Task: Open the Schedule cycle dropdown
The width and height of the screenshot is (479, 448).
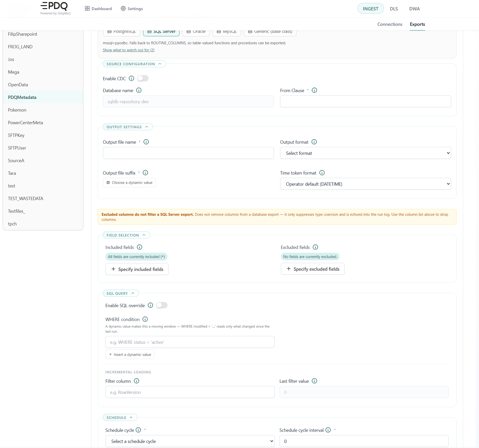Action: click(x=190, y=441)
